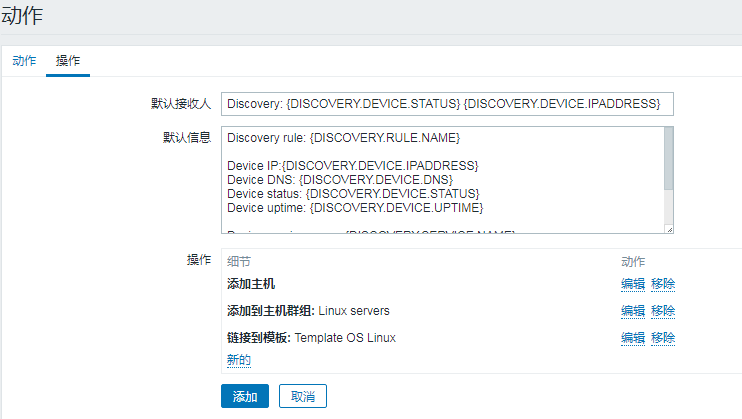
Task: Select the 添加主机 detail text
Action: 251,284
